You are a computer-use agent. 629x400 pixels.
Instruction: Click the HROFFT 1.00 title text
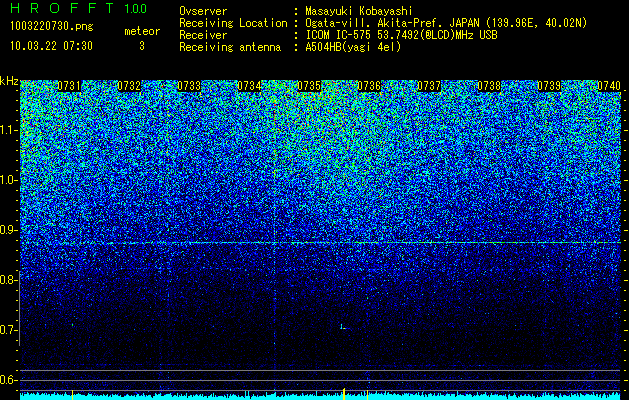point(79,8)
